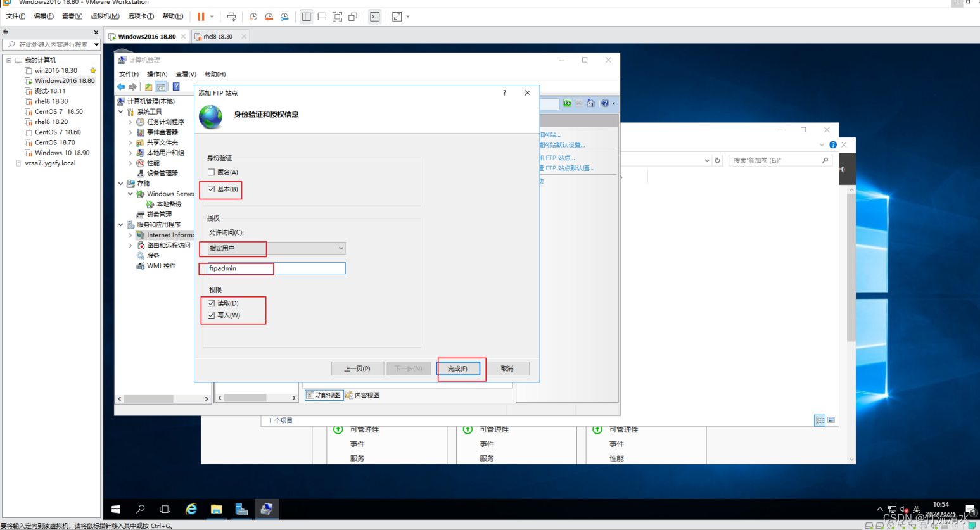Open Server Manager from the taskbar

[x=241, y=509]
